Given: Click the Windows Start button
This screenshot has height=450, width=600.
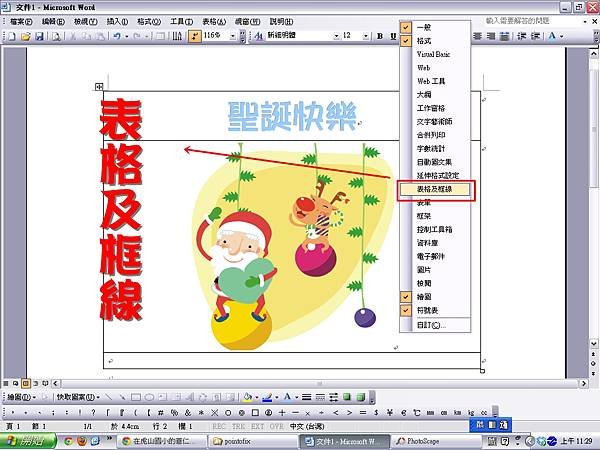Looking at the screenshot, I should 28,441.
